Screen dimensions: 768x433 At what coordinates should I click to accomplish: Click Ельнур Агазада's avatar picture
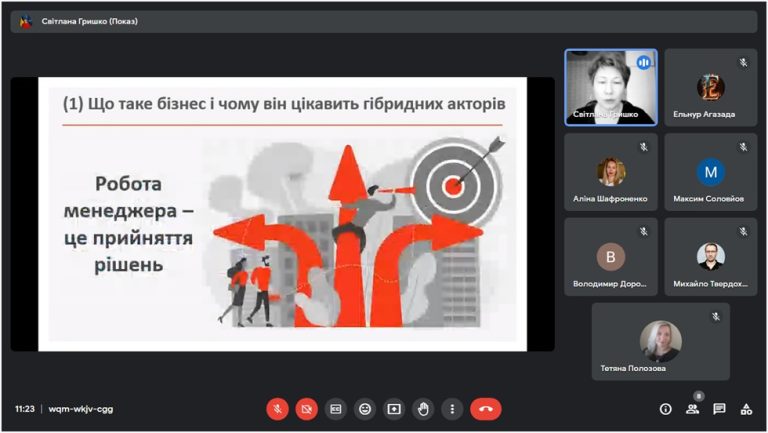click(x=711, y=88)
